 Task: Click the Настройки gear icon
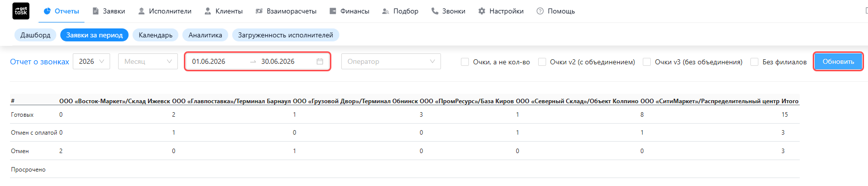coord(482,11)
